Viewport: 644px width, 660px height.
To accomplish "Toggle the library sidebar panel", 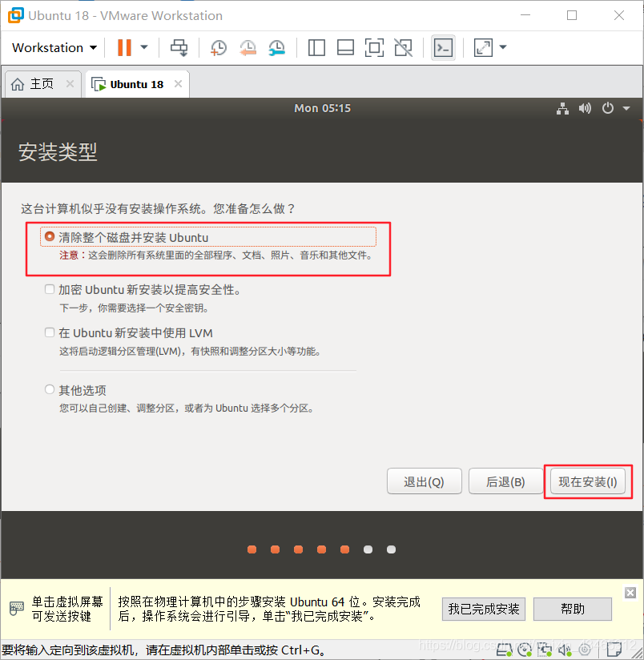I will pos(316,47).
